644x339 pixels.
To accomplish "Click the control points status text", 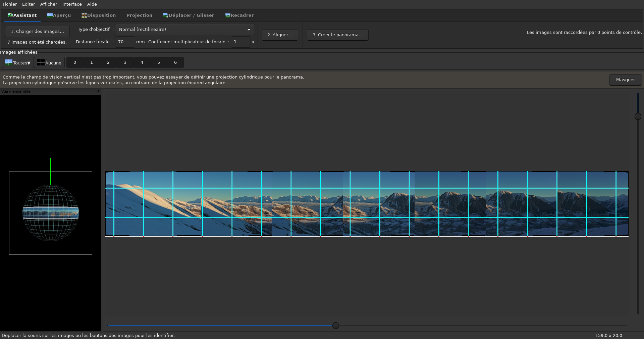I will coord(584,33).
